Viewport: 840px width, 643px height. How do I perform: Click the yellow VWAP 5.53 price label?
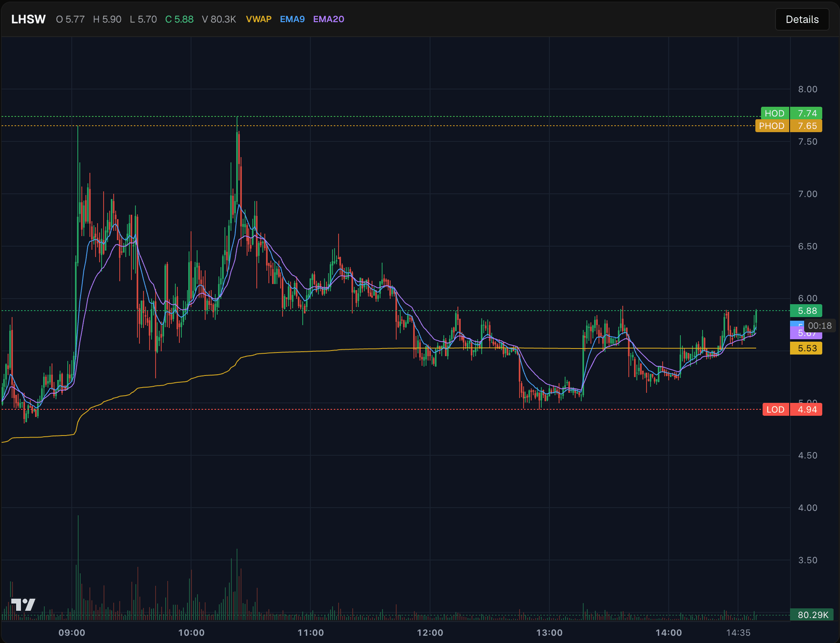coord(806,348)
